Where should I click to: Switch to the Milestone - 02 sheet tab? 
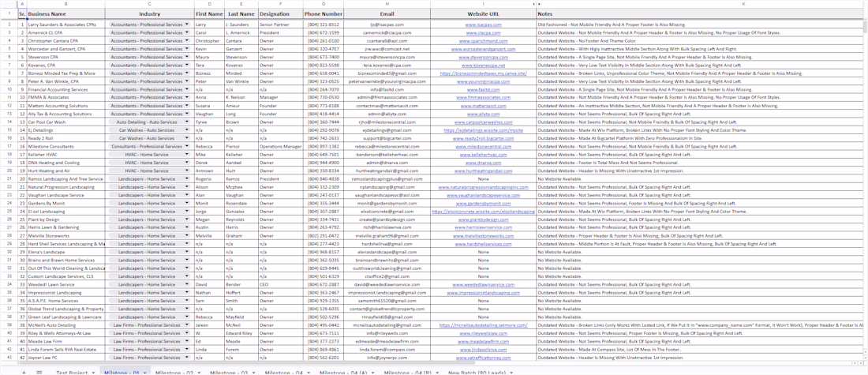(x=174, y=373)
